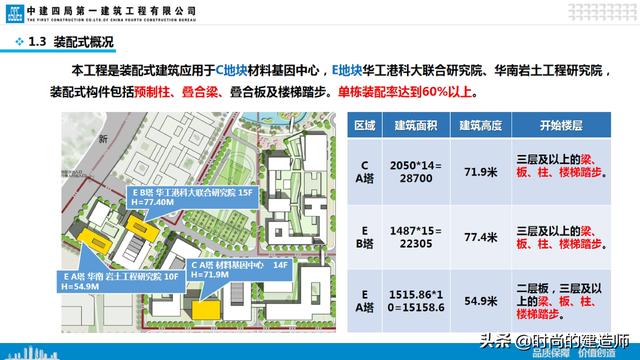This screenshot has width=640, height=360.
Task: Click the red text '单栋装配率达到60%以上'
Action: (405, 92)
